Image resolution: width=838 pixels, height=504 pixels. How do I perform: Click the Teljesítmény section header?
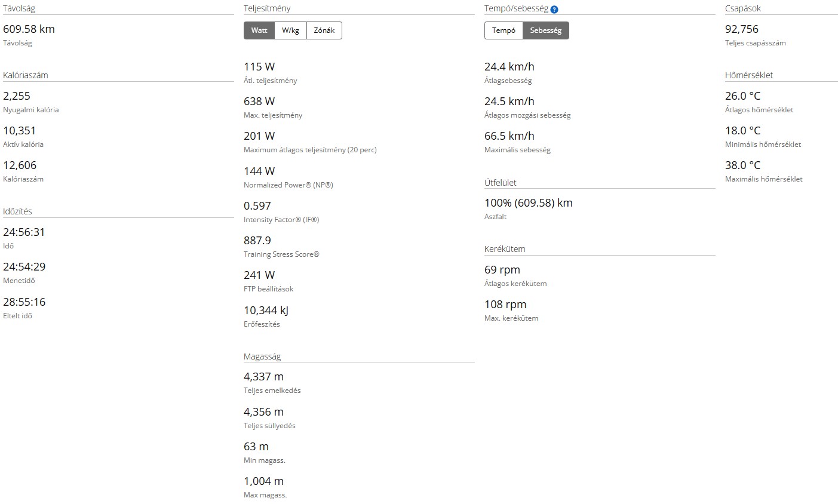(267, 9)
